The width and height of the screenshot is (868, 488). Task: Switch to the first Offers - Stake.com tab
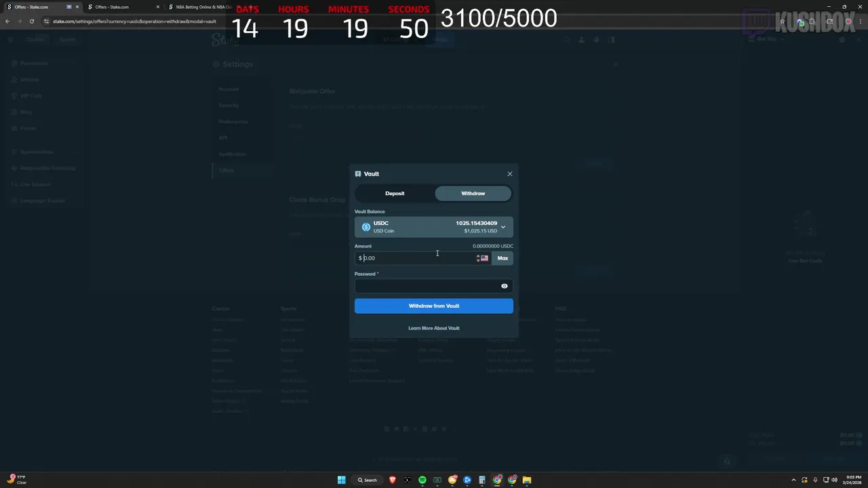click(x=41, y=7)
